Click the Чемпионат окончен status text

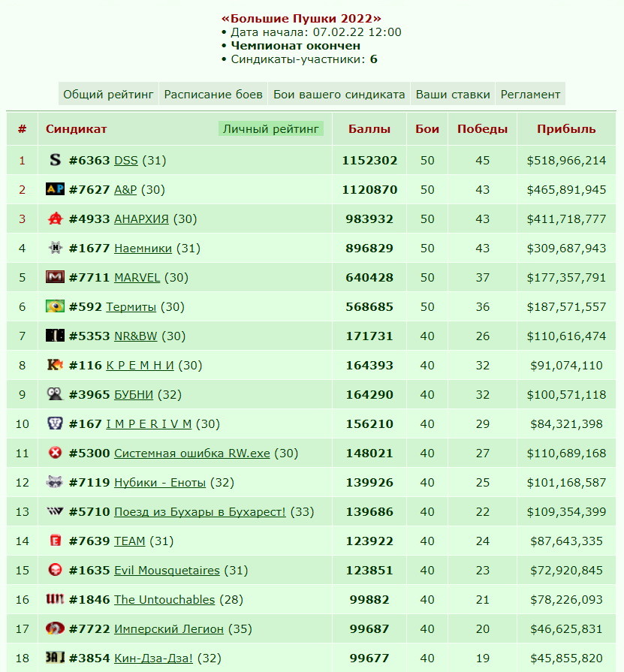296,46
